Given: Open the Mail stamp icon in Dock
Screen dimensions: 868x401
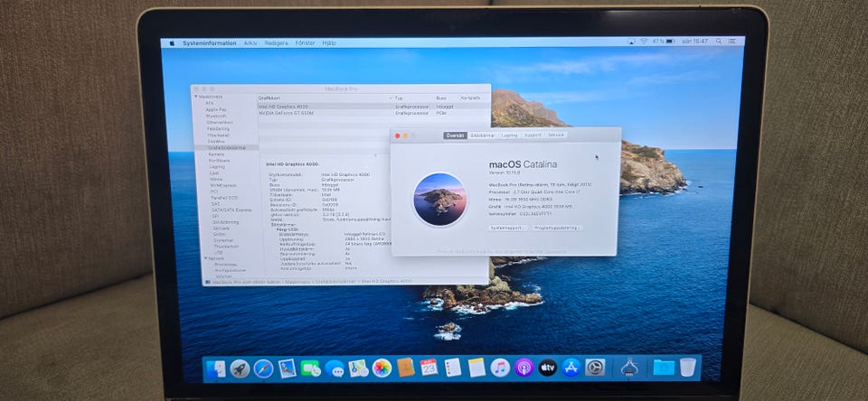Looking at the screenshot, I should 288,368.
